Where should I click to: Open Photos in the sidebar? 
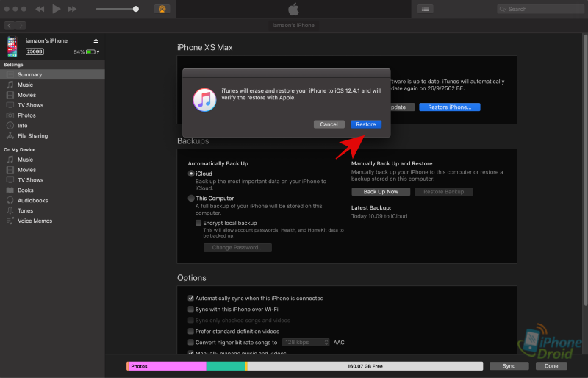pyautogui.click(x=52, y=115)
